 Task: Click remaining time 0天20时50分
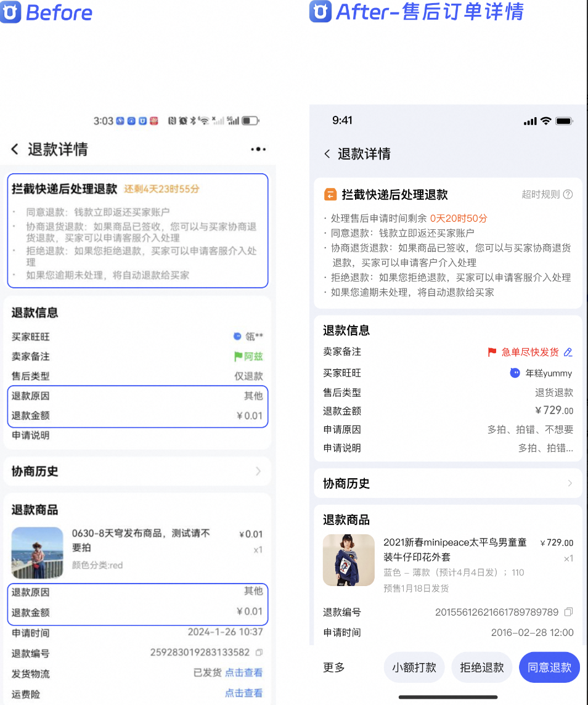pos(459,219)
